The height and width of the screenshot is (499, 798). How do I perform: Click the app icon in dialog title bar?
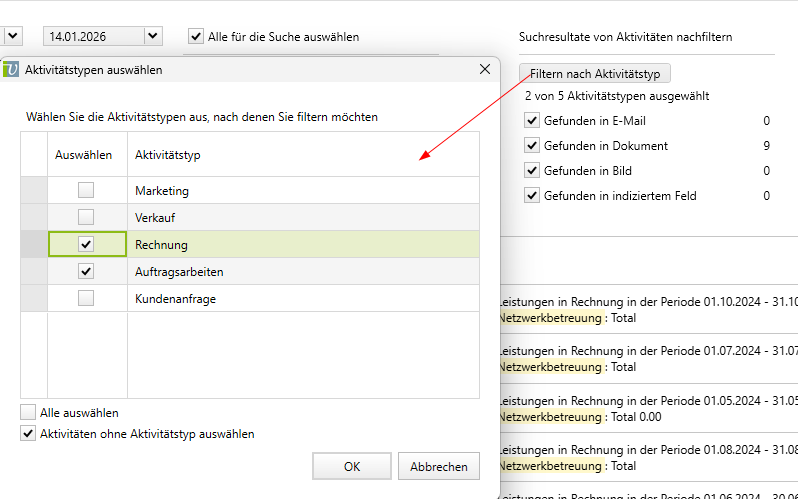point(11,70)
